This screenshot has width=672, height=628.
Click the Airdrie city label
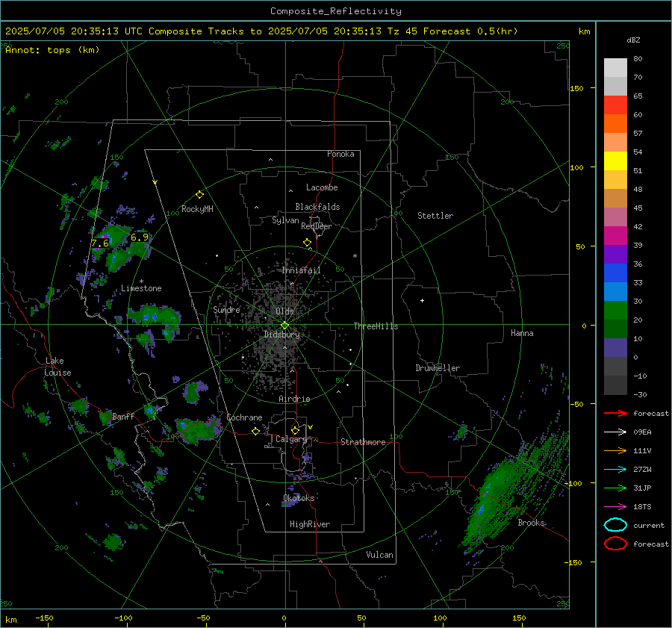294,399
